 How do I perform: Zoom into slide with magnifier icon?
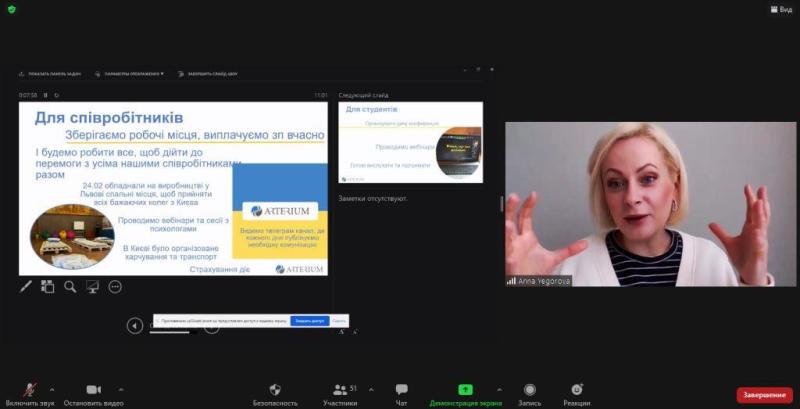[70, 287]
